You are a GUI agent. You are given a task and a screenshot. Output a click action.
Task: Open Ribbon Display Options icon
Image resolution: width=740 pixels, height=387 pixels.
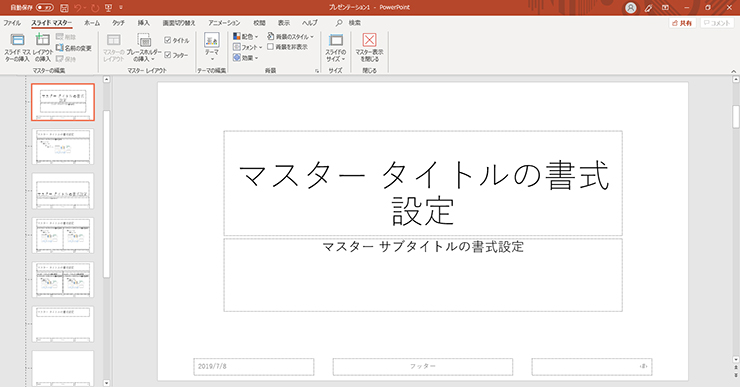click(x=665, y=8)
